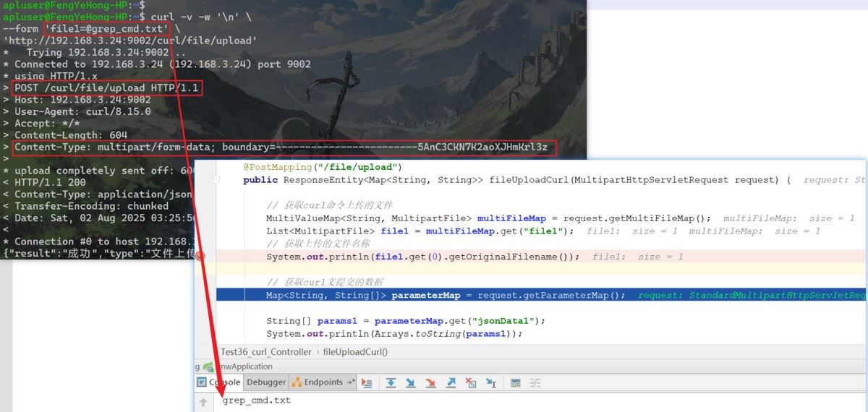Click the Trace Current Stream Chain icon
Screen dimensions: 868x412
(x=535, y=383)
